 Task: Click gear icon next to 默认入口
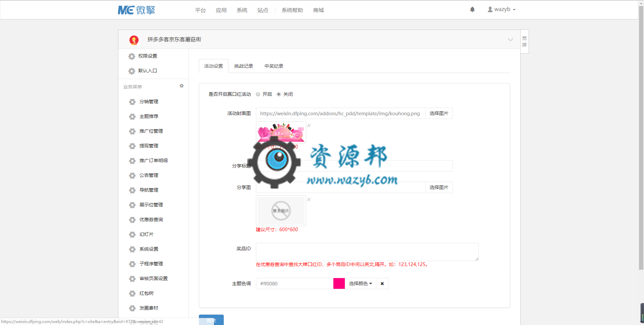pos(132,71)
